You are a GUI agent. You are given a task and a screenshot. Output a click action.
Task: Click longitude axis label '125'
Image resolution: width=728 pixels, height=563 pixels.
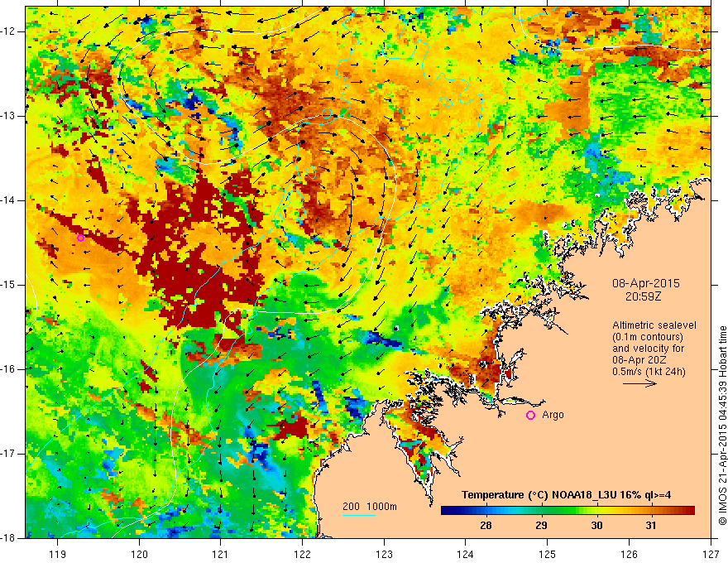(x=548, y=554)
